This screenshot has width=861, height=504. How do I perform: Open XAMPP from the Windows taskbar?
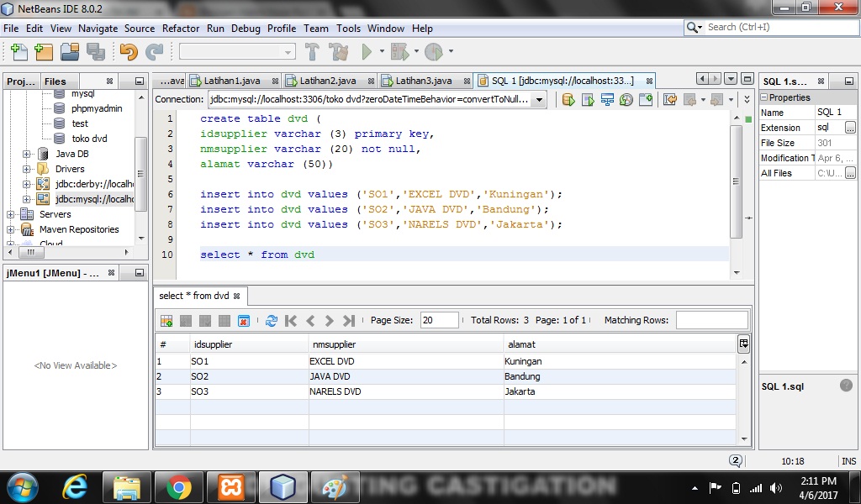[231, 487]
